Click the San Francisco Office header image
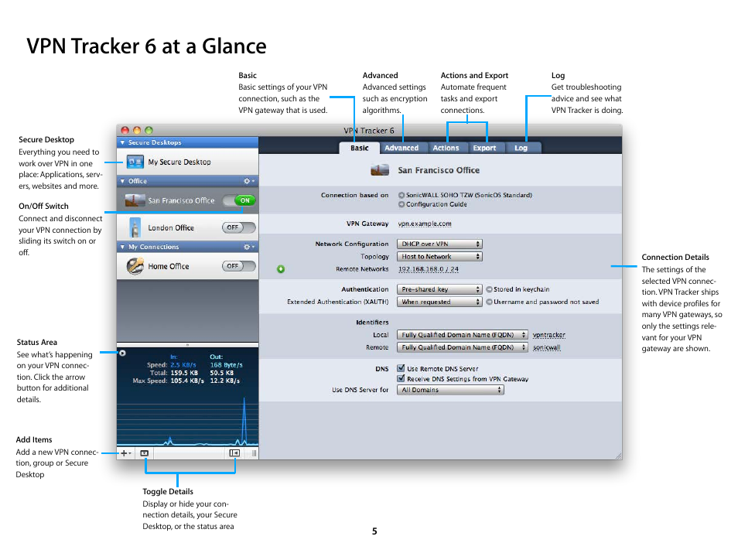This screenshot has width=738, height=560. [x=380, y=170]
